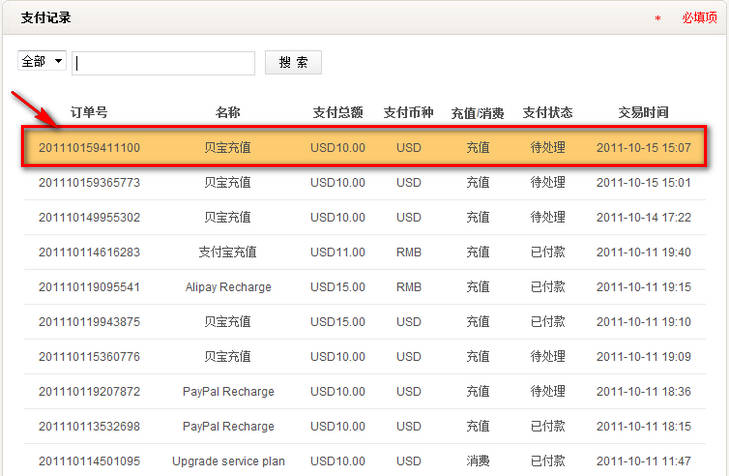This screenshot has width=729, height=476.
Task: Click the search text input field
Action: (163, 63)
